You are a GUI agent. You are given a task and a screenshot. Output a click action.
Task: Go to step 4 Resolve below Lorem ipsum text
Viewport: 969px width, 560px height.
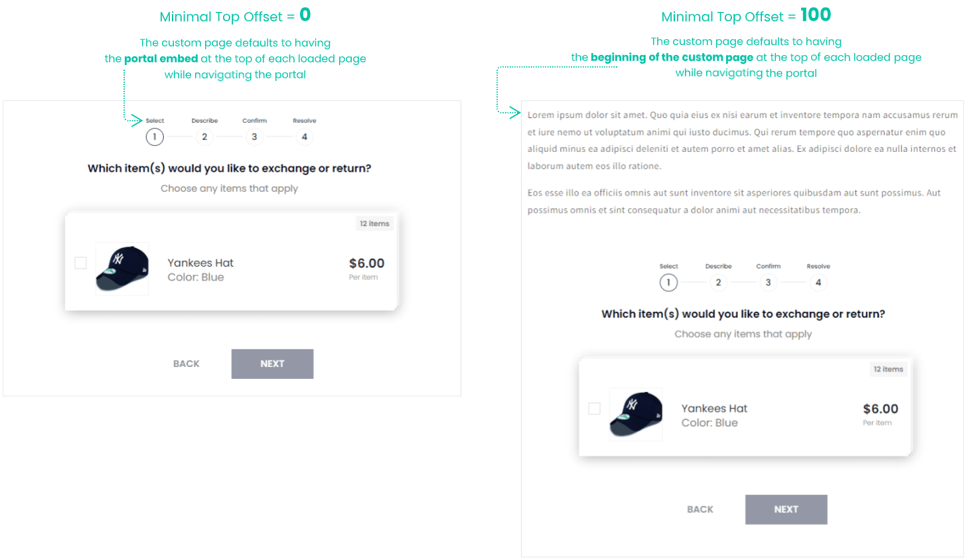pyautogui.click(x=818, y=283)
